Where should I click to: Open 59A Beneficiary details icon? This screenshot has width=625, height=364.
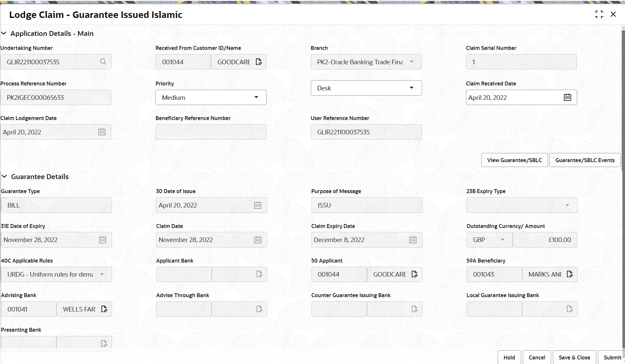pos(569,274)
